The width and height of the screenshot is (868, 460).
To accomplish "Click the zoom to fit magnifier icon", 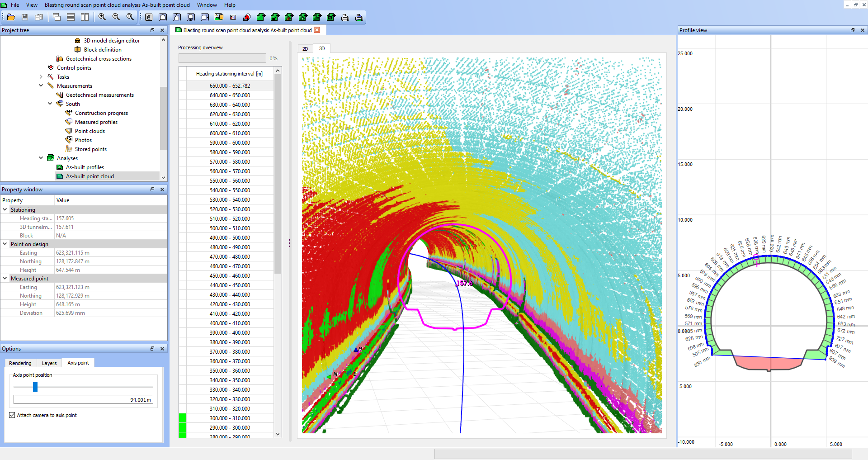I will point(130,17).
